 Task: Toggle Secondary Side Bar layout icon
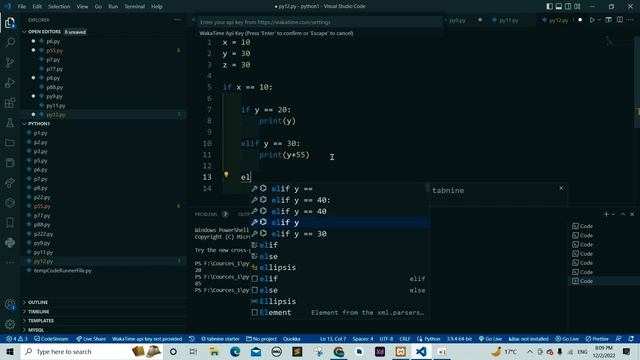coord(568,7)
